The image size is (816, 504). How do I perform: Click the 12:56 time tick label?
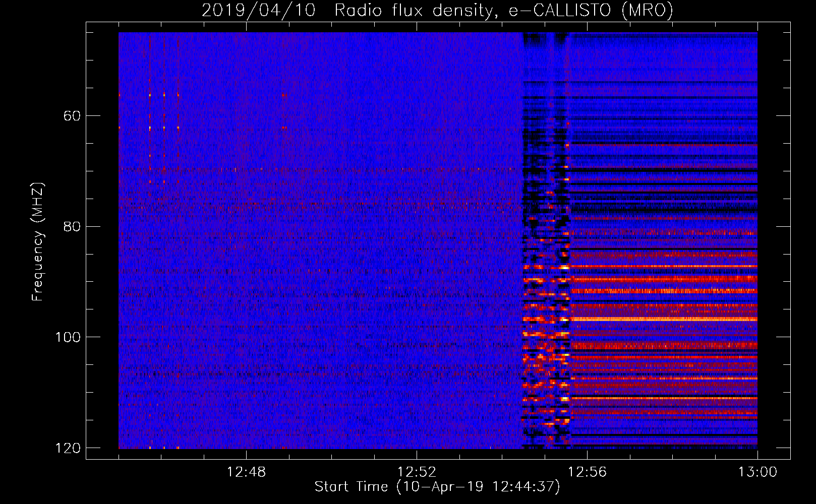587,472
